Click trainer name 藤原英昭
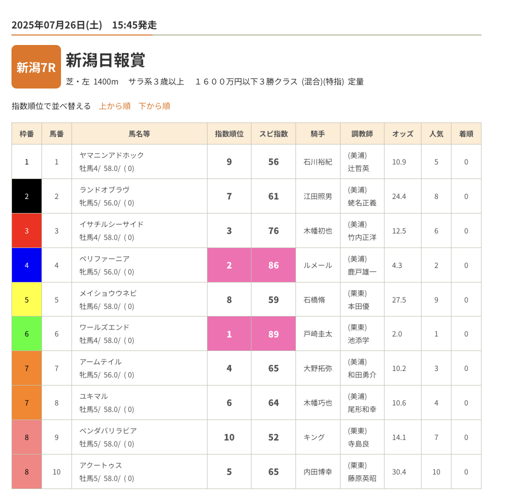Screen dimensions: 515x502 [x=362, y=478]
